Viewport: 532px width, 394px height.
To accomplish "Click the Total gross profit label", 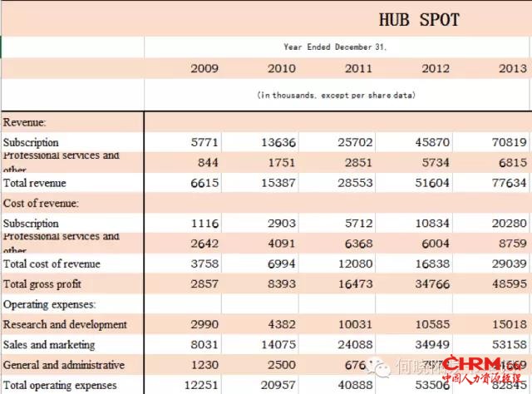I will point(46,284).
